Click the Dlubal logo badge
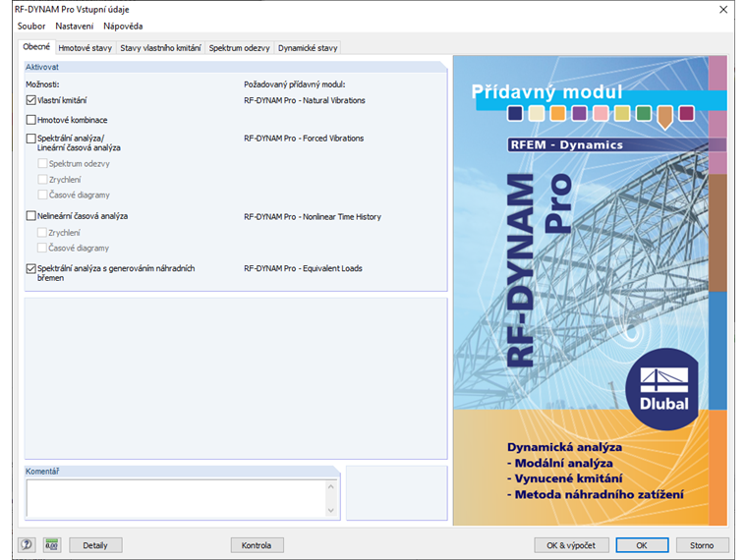Image resolution: width=747 pixels, height=560 pixels. pyautogui.click(x=663, y=389)
